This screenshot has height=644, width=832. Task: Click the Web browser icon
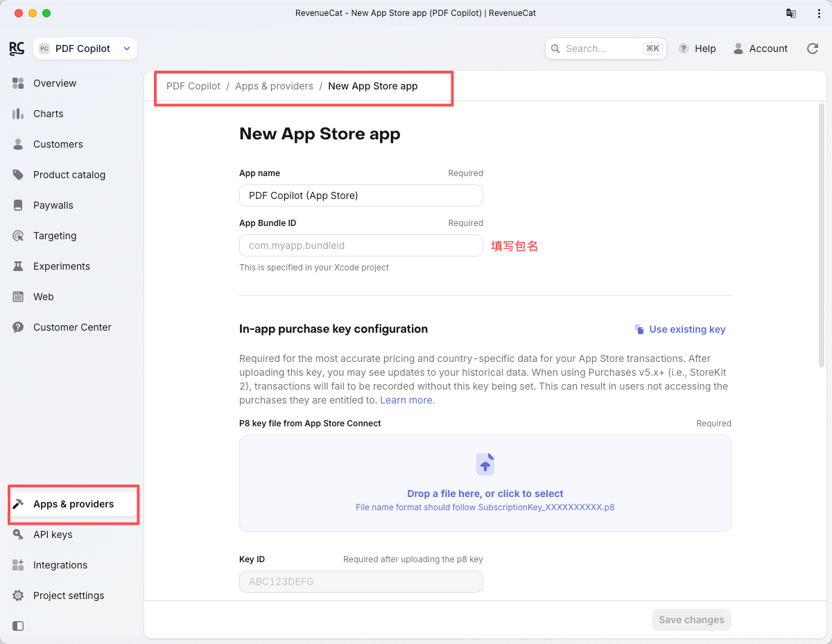pos(19,297)
